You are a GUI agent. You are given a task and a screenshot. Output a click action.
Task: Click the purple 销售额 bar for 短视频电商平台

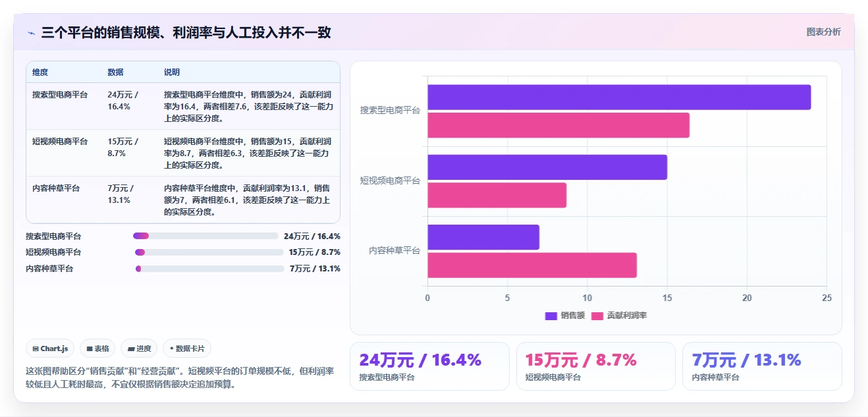547,167
